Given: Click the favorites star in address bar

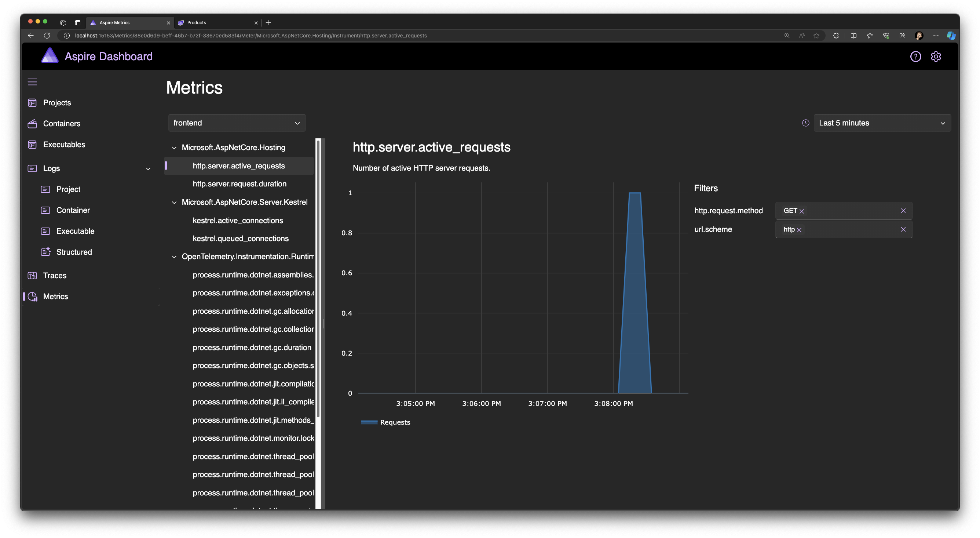Looking at the screenshot, I should 816,35.
